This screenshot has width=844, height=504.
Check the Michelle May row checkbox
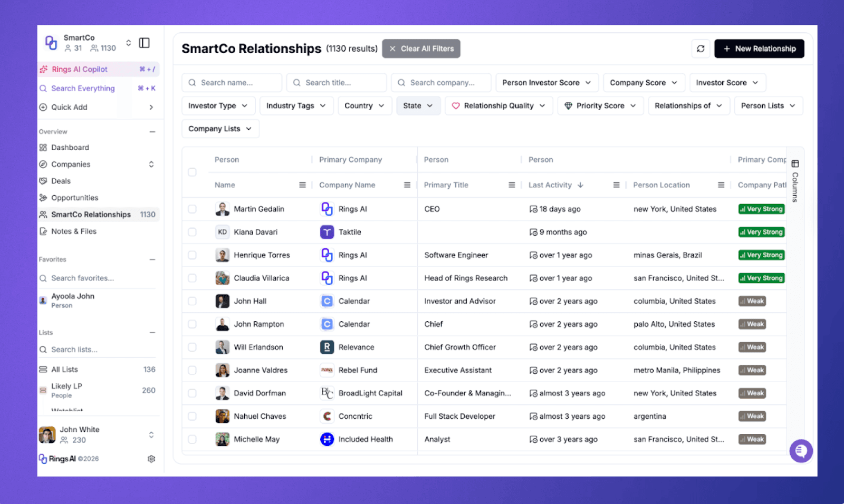click(192, 439)
